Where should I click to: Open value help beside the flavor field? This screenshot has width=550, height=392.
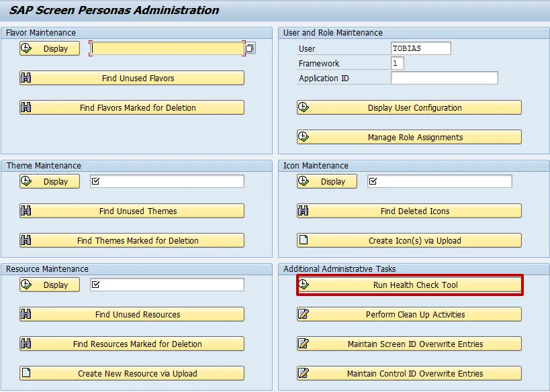(250, 48)
